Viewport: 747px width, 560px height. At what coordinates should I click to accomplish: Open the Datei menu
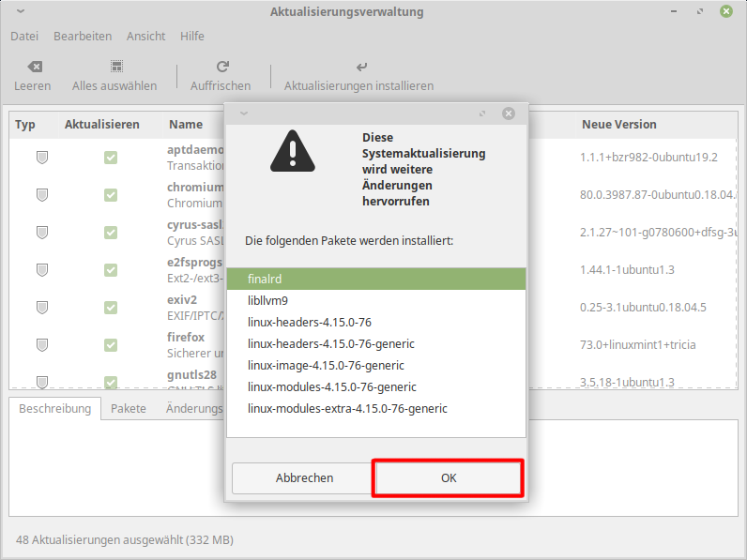pyautogui.click(x=24, y=37)
